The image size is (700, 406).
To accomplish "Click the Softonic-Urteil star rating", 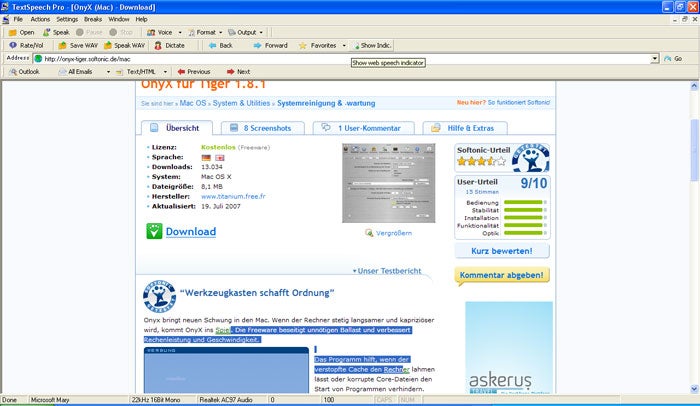I will pos(481,161).
